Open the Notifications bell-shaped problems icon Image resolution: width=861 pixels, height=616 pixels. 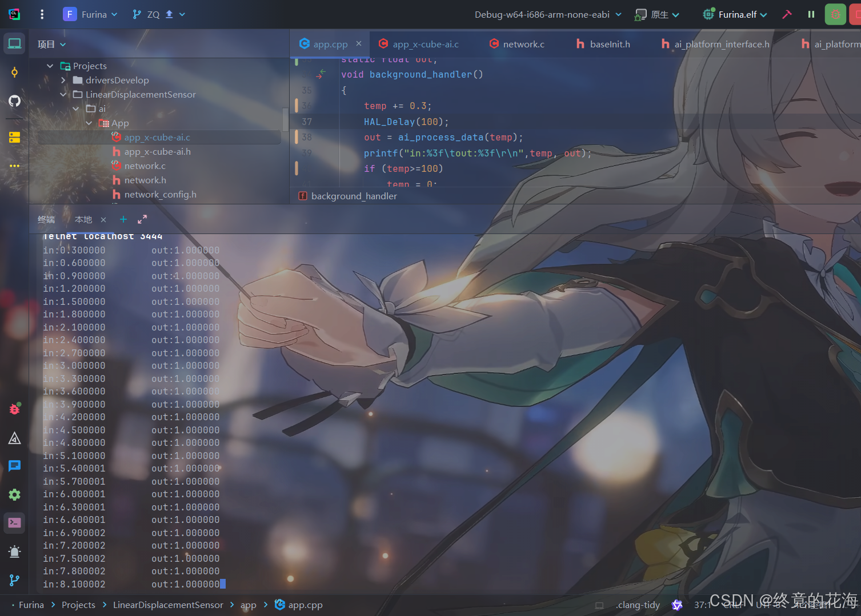[14, 551]
